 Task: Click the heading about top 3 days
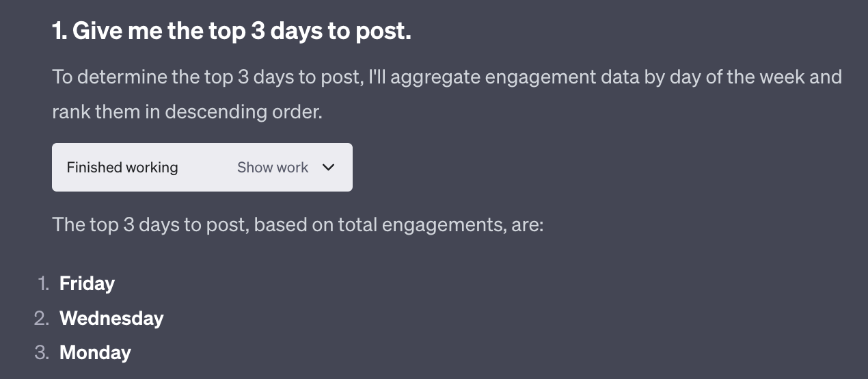pyautogui.click(x=232, y=31)
